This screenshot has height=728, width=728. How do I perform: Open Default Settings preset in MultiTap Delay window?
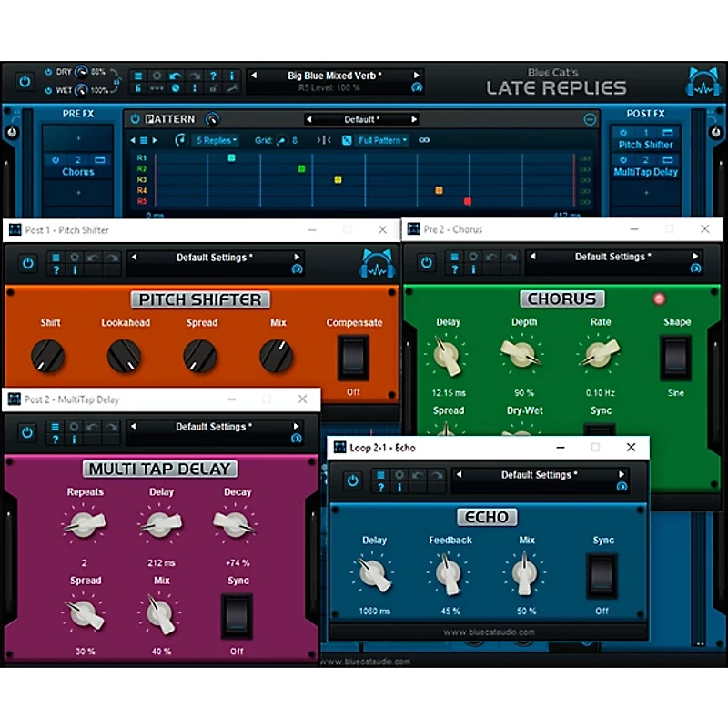(x=214, y=427)
